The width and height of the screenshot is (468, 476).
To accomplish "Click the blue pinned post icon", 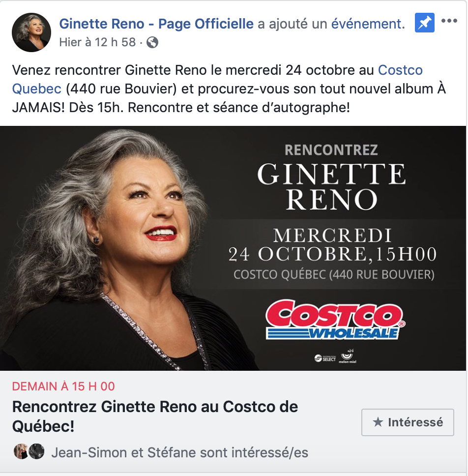I will 424,23.
